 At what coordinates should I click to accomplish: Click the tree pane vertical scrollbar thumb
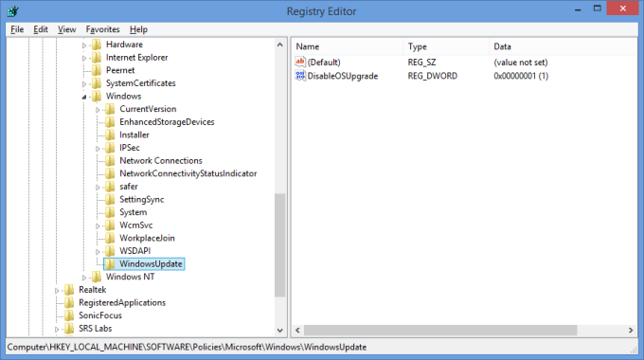(280, 245)
